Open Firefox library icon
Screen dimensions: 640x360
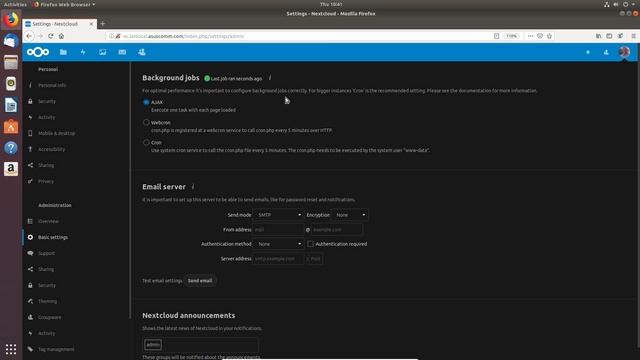[x=598, y=36]
